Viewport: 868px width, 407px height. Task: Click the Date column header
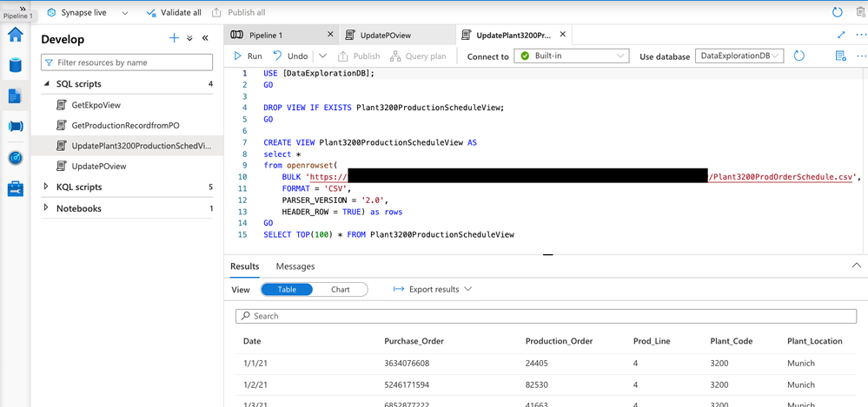click(252, 341)
